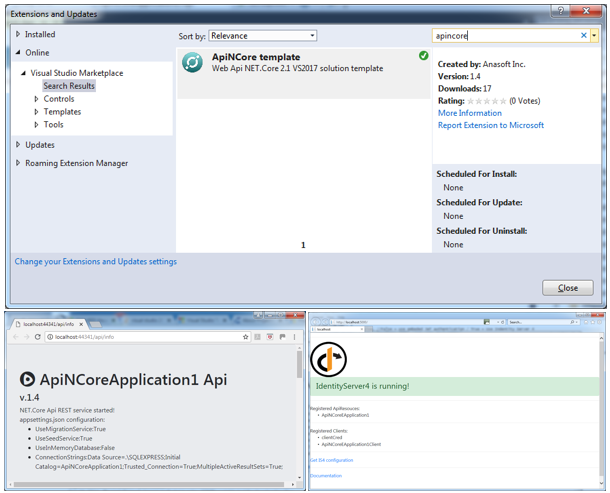Click the ApiNCoreApplication1 Api heading
Image resolution: width=610 pixels, height=493 pixels.
(x=133, y=379)
